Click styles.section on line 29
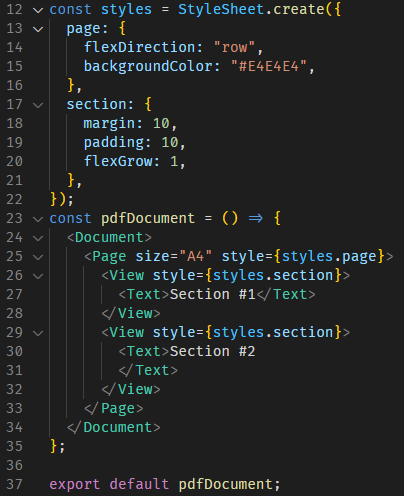This screenshot has height=496, width=404. point(273,332)
